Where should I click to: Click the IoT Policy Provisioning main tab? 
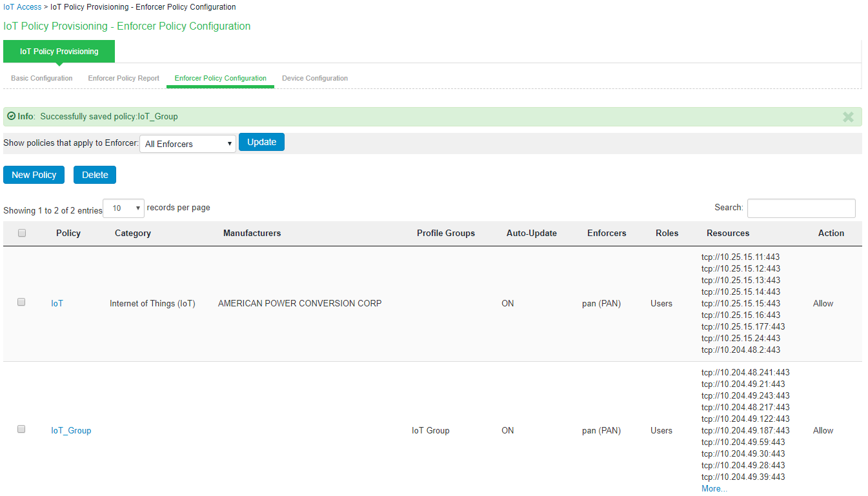point(59,52)
